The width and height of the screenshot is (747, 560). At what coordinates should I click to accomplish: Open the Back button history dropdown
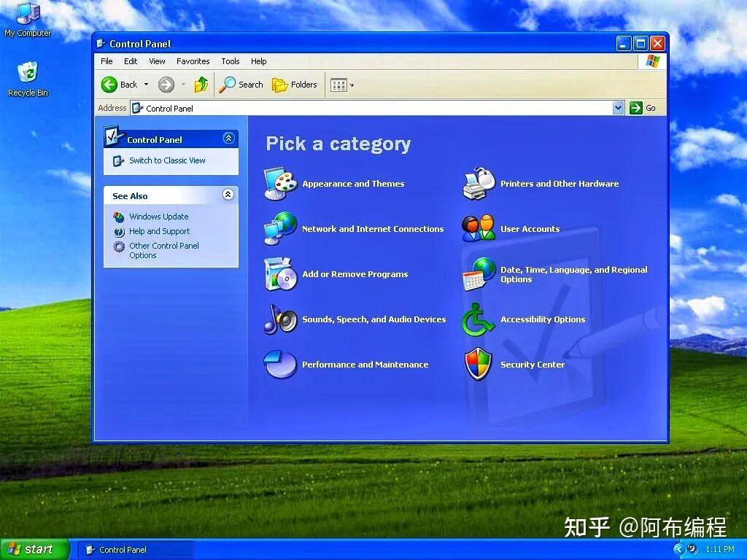point(146,85)
